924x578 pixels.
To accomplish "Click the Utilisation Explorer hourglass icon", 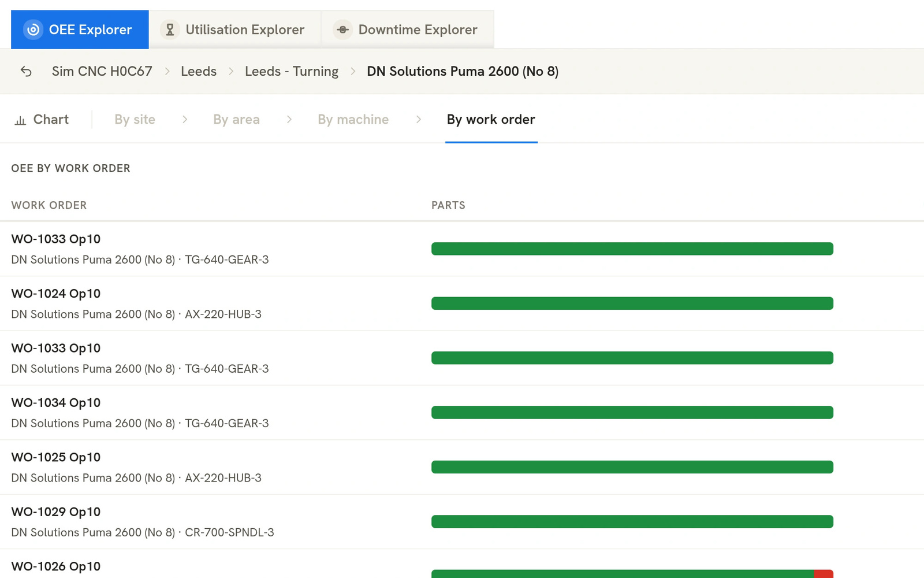I will pyautogui.click(x=170, y=29).
